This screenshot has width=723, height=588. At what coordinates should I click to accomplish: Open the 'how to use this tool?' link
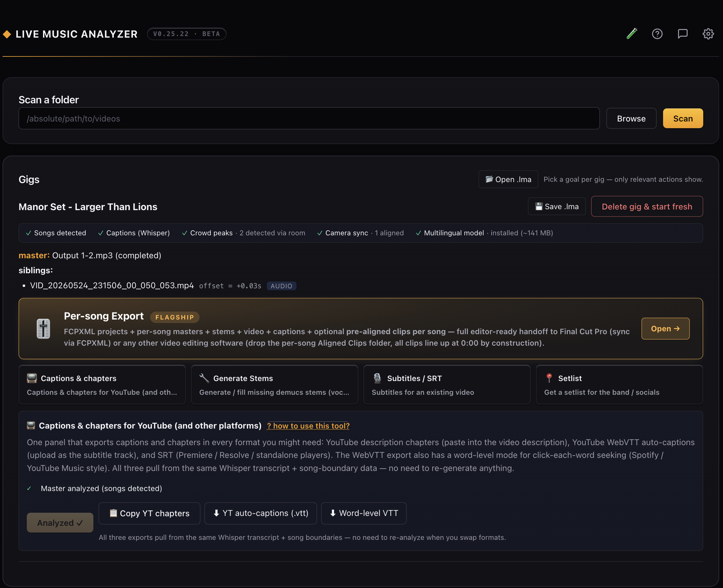(308, 426)
